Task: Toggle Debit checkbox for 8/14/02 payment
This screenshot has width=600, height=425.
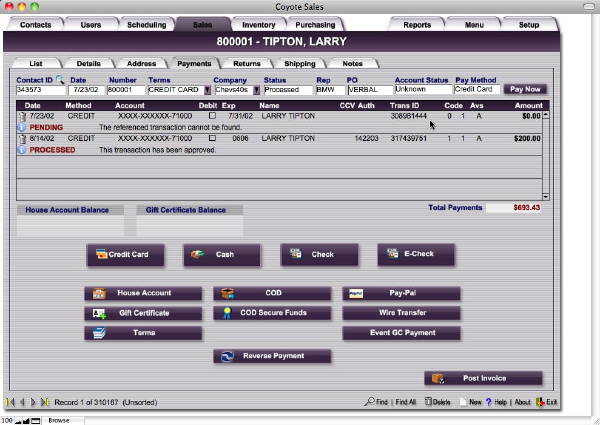Action: [x=211, y=138]
